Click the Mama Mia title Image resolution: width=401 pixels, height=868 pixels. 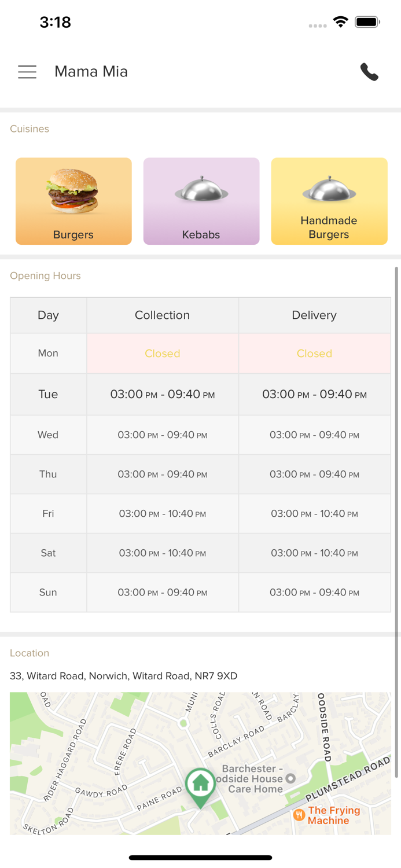click(91, 72)
